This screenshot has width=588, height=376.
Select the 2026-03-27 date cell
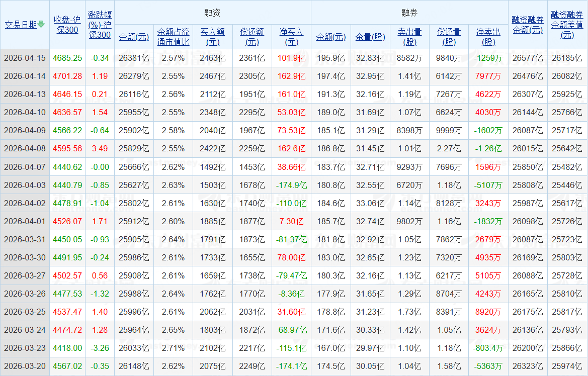(x=25, y=275)
